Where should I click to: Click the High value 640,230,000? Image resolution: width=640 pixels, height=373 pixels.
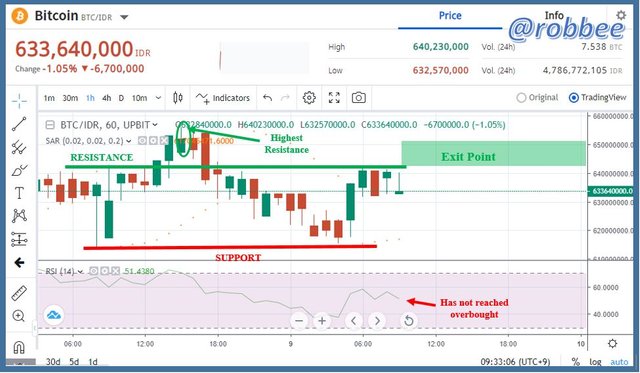pos(440,47)
